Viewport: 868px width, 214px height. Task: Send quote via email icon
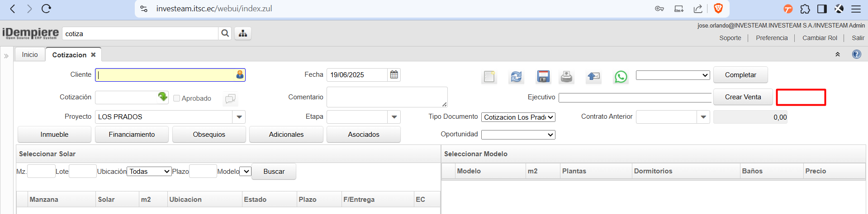[x=593, y=77]
